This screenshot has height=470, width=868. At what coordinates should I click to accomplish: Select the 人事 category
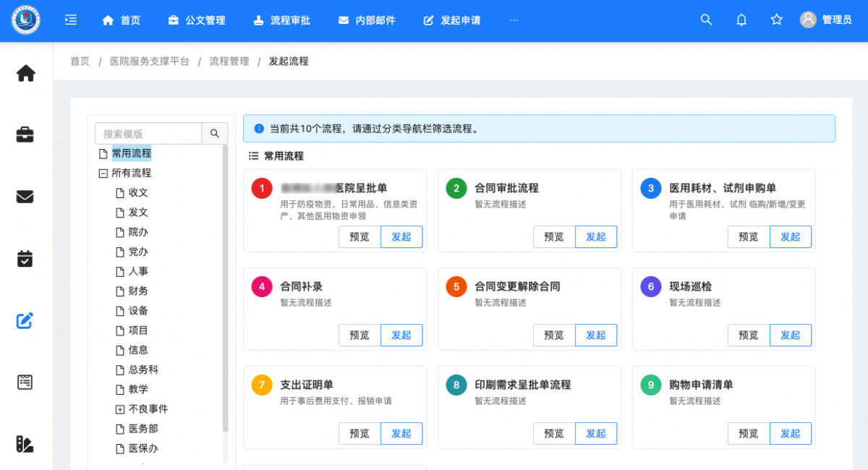point(138,271)
